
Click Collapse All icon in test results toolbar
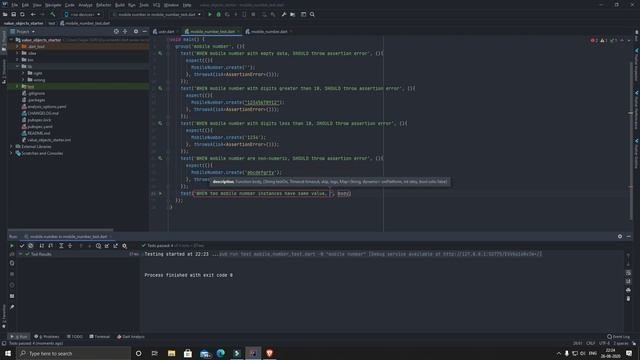[70, 246]
